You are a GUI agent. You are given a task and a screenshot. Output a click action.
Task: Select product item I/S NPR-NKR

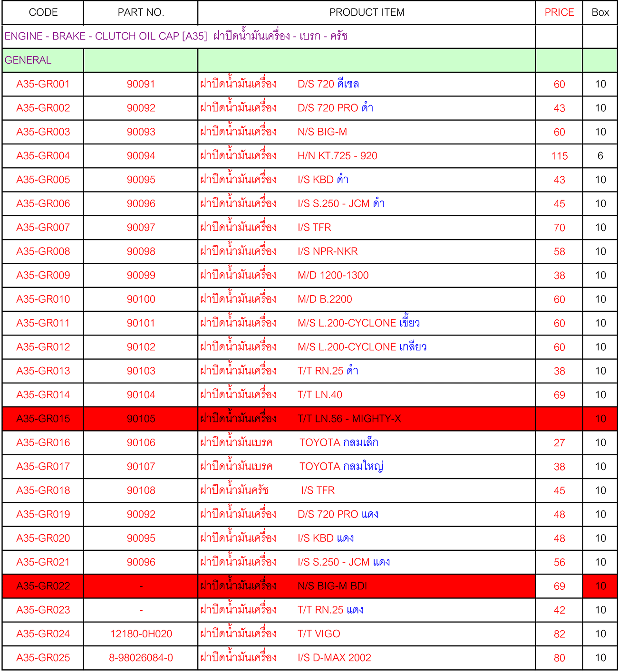pos(328,251)
